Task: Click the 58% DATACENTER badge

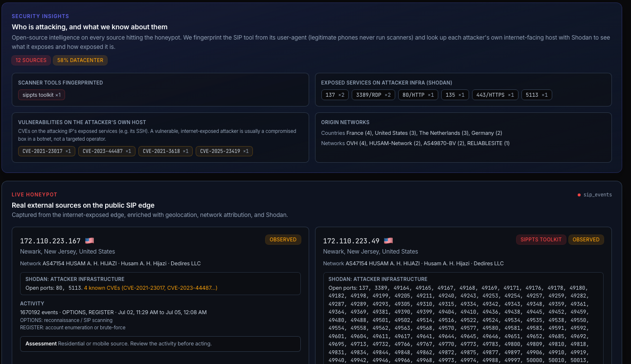Action: pos(80,60)
